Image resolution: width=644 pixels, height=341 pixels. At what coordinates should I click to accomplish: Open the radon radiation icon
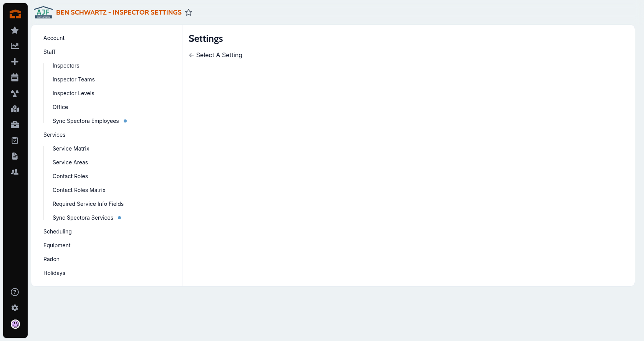click(15, 93)
